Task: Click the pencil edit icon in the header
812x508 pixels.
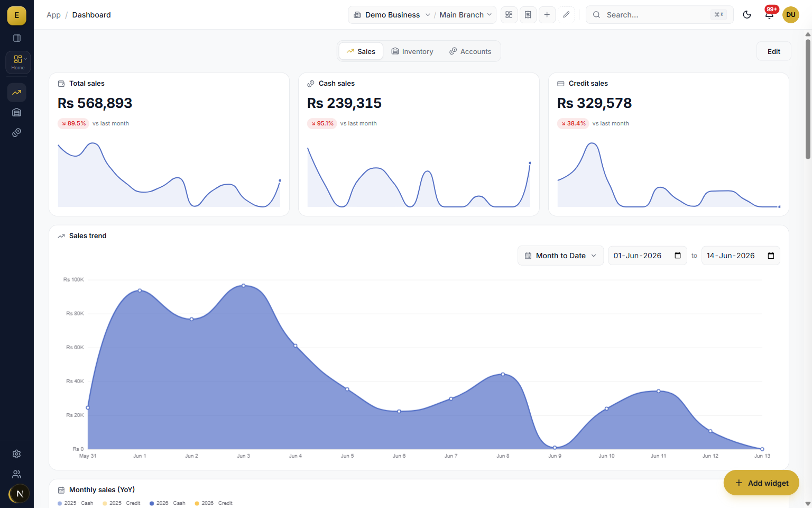Action: pyautogui.click(x=566, y=15)
